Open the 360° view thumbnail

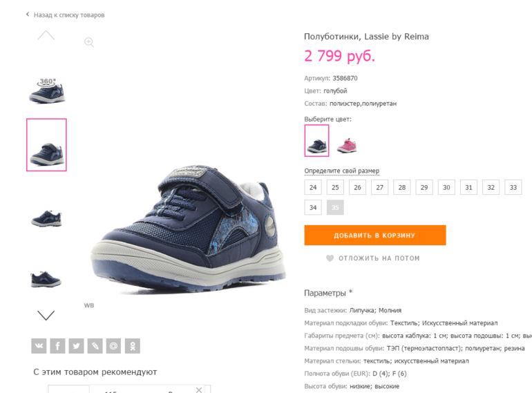tap(47, 90)
